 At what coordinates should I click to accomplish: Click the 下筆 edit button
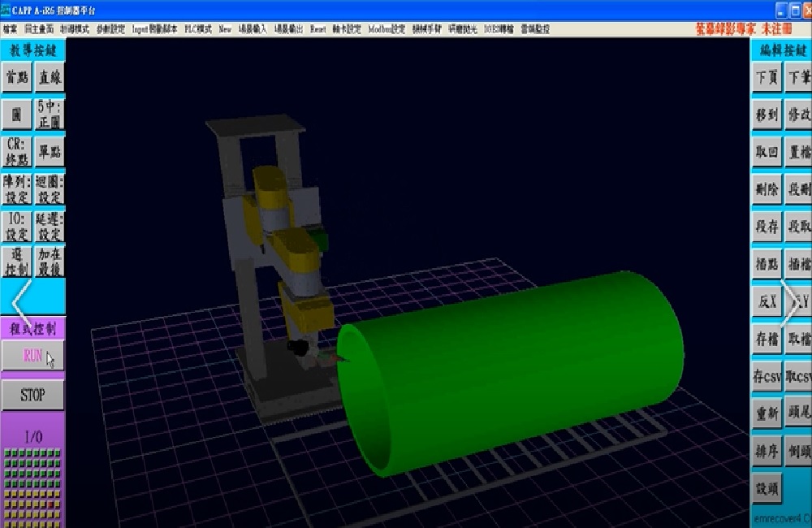click(798, 77)
